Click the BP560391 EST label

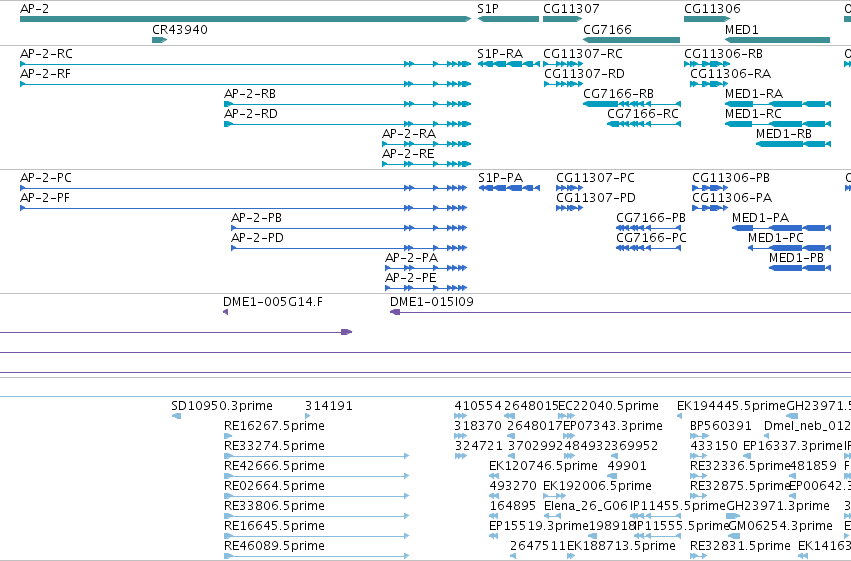pyautogui.click(x=720, y=426)
